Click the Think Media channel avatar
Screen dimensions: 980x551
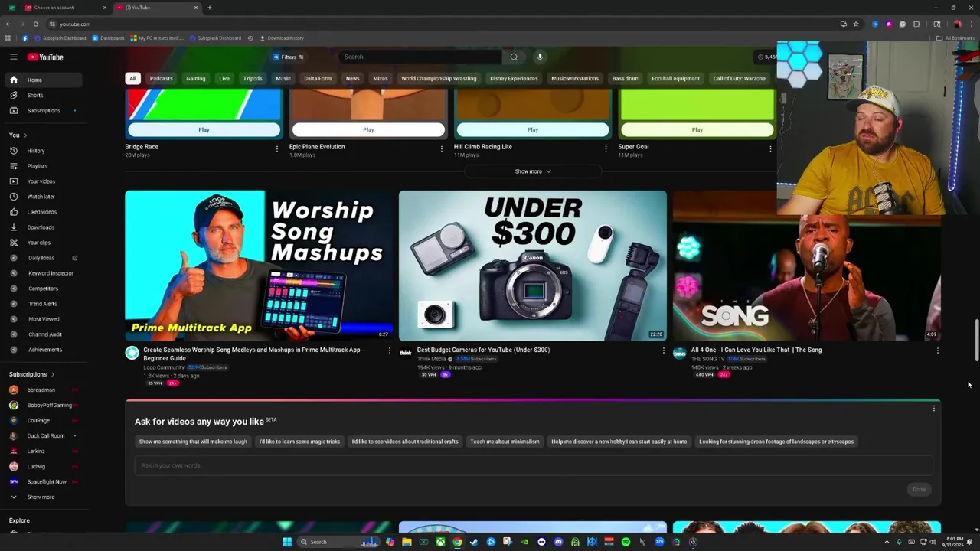(406, 353)
